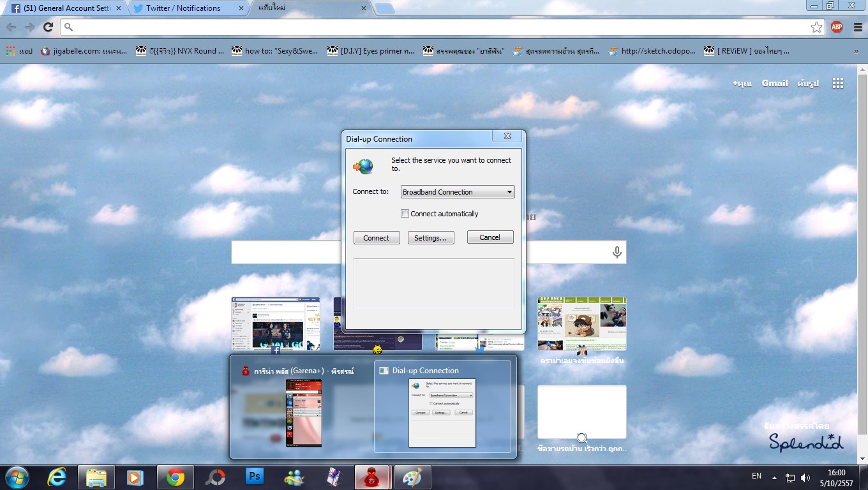This screenshot has width=868, height=490.
Task: Expand the bookmarks bar overflow chevron
Action: pyautogui.click(x=856, y=51)
